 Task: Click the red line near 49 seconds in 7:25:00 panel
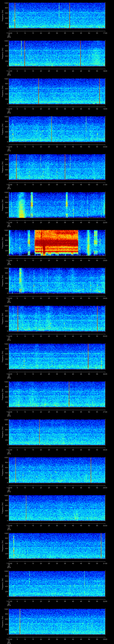click(x=88, y=357)
